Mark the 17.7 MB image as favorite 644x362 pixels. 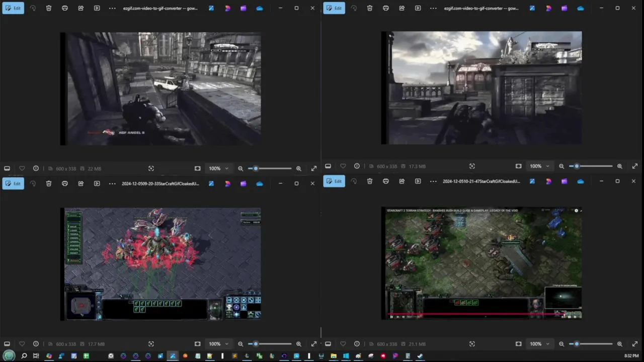(x=22, y=344)
